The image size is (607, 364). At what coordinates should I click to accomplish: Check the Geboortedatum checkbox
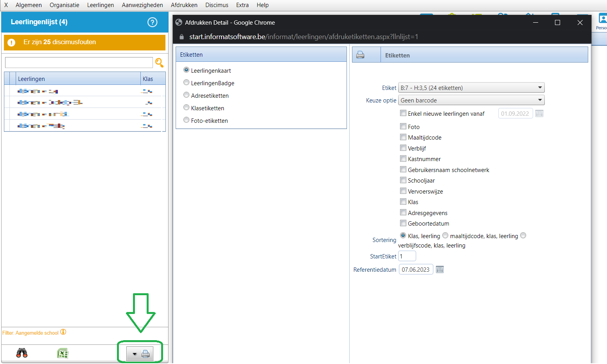pyautogui.click(x=403, y=223)
